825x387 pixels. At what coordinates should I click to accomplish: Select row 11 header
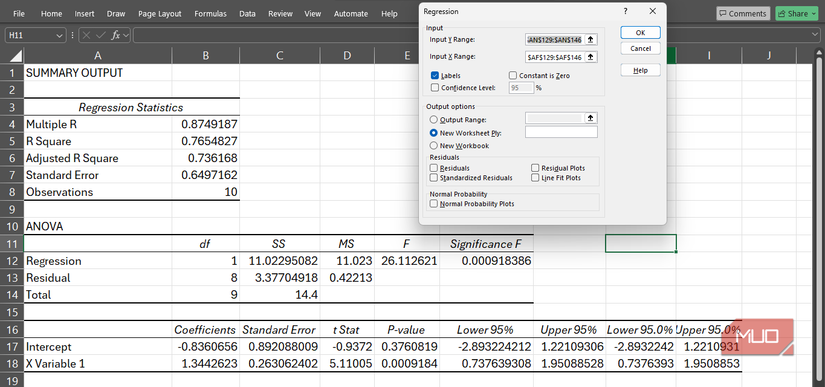point(12,244)
